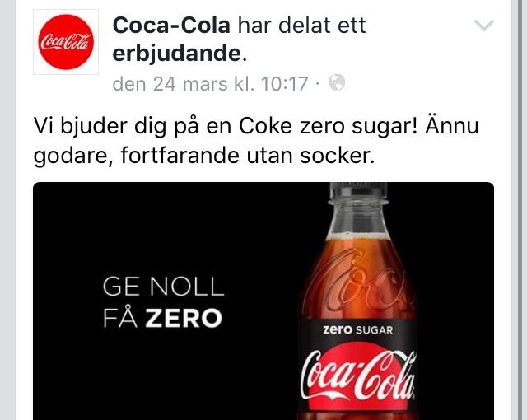Click the word "Ännu" in the post
Image resolution: width=527 pixels, height=420 pixels.
(452, 125)
